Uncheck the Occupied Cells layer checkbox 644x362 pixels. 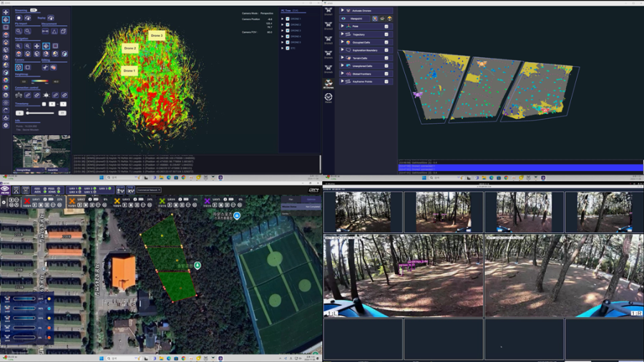pyautogui.click(x=386, y=42)
